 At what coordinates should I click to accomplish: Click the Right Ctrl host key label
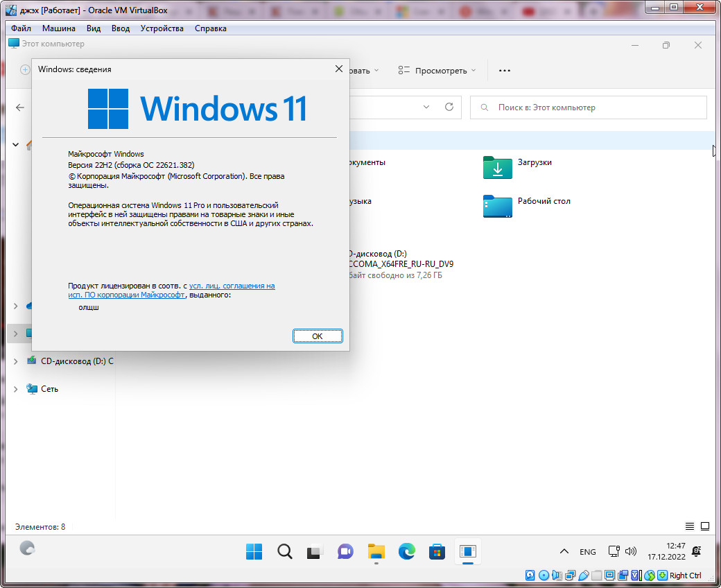point(685,575)
